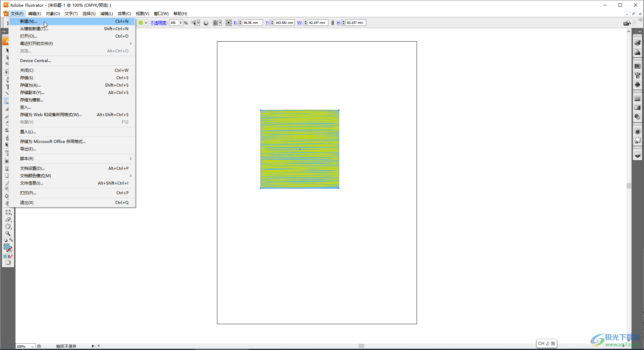
Task: Choose Open (打开) menu entry
Action: 72,36
